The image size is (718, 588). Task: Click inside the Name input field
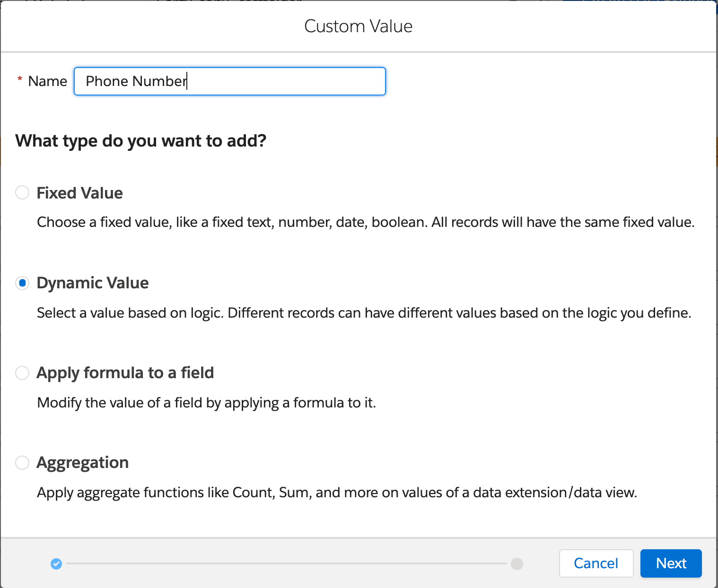(229, 81)
